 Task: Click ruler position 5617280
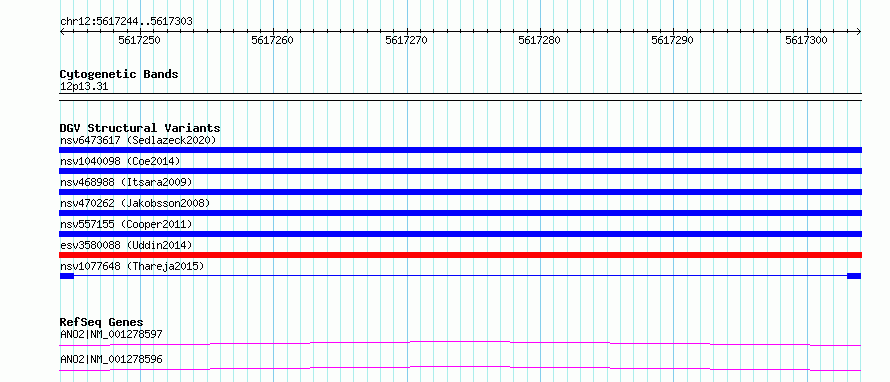point(540,40)
